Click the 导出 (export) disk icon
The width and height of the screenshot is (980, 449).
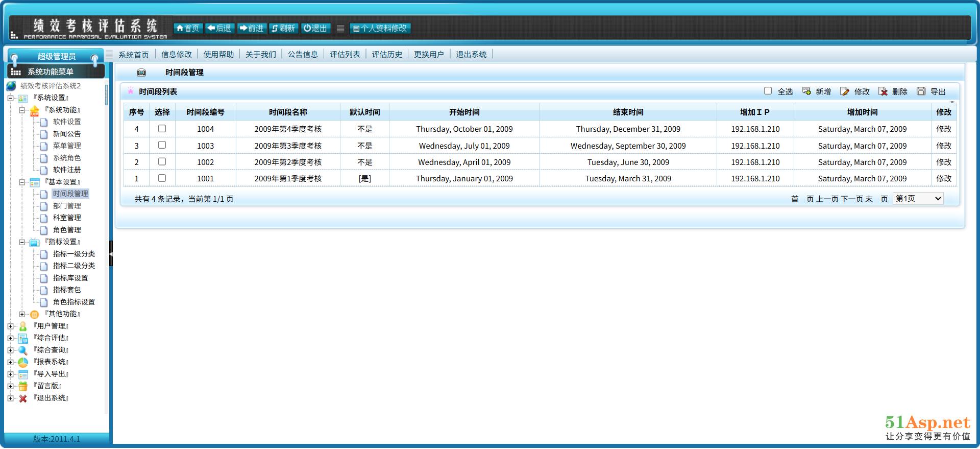click(921, 91)
